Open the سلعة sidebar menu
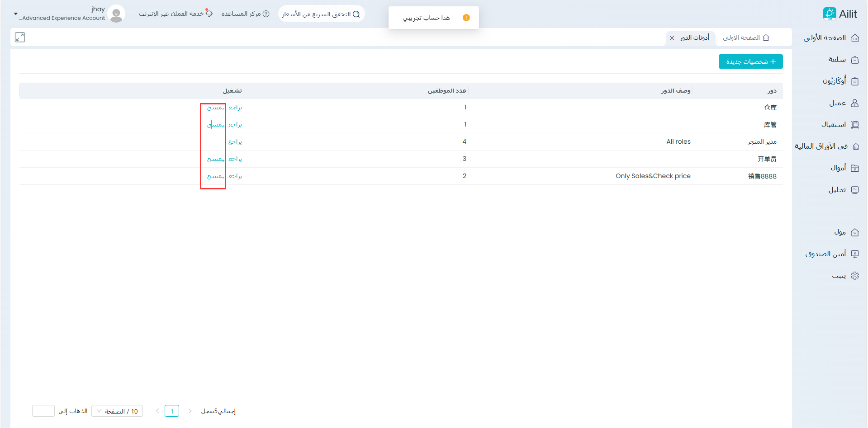Image resolution: width=868 pixels, height=428 pixels. tap(837, 60)
